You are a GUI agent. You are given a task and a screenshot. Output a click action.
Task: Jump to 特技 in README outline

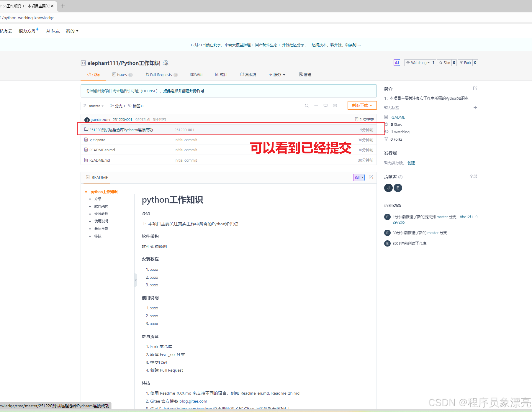coord(98,236)
